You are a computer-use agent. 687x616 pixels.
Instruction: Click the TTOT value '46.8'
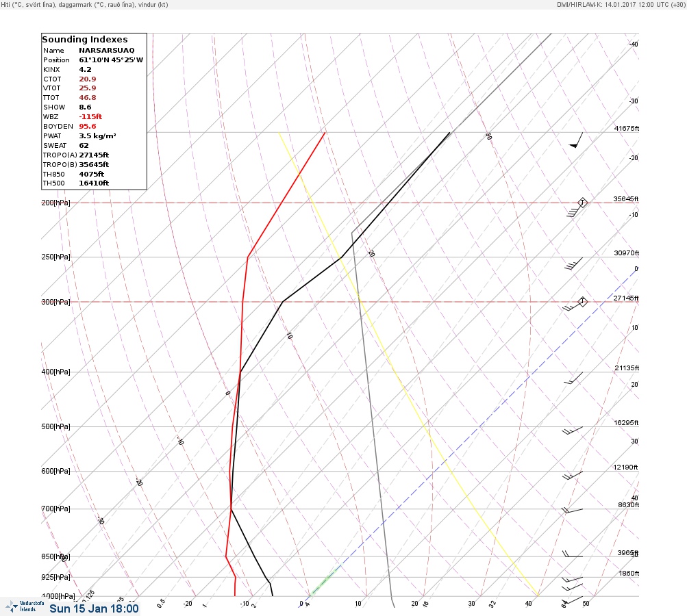pyautogui.click(x=87, y=98)
